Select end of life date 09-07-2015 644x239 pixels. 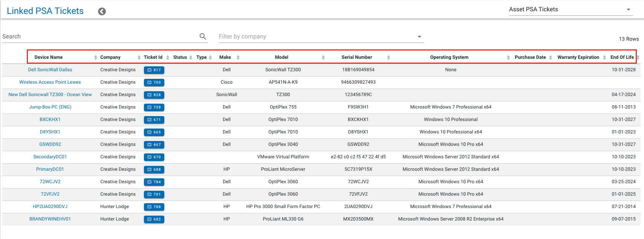coord(624,219)
